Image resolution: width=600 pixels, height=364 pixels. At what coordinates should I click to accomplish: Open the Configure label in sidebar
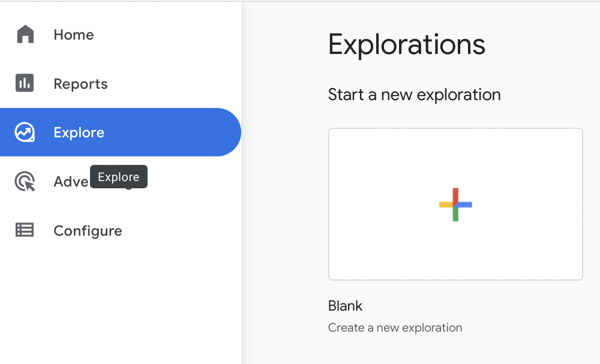point(88,231)
